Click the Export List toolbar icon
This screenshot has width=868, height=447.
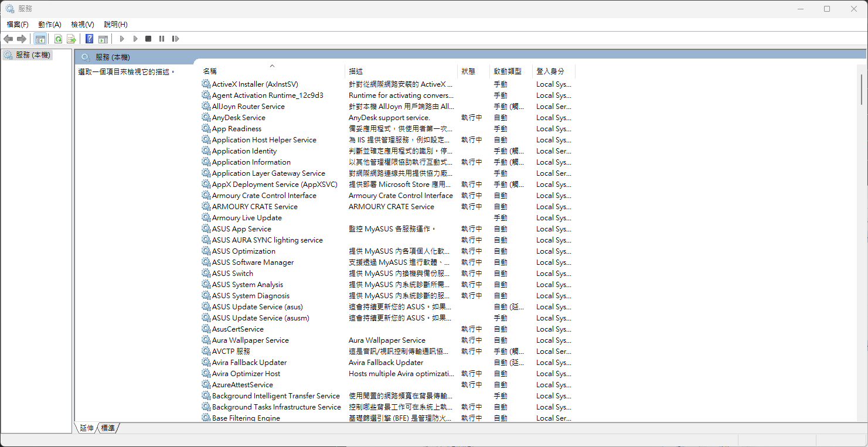coord(72,39)
